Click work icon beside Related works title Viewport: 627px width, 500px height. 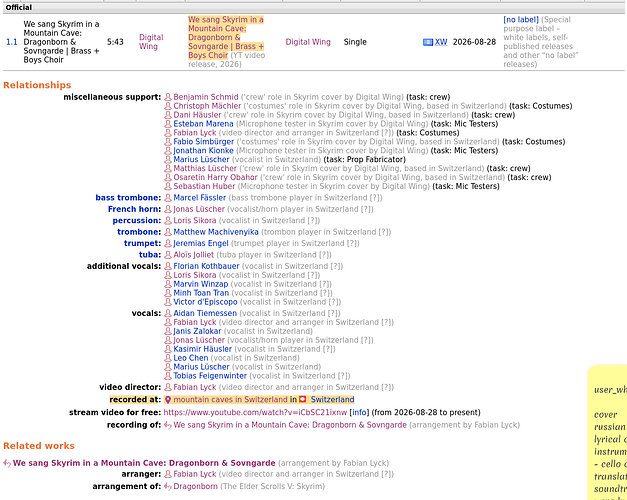click(7, 463)
